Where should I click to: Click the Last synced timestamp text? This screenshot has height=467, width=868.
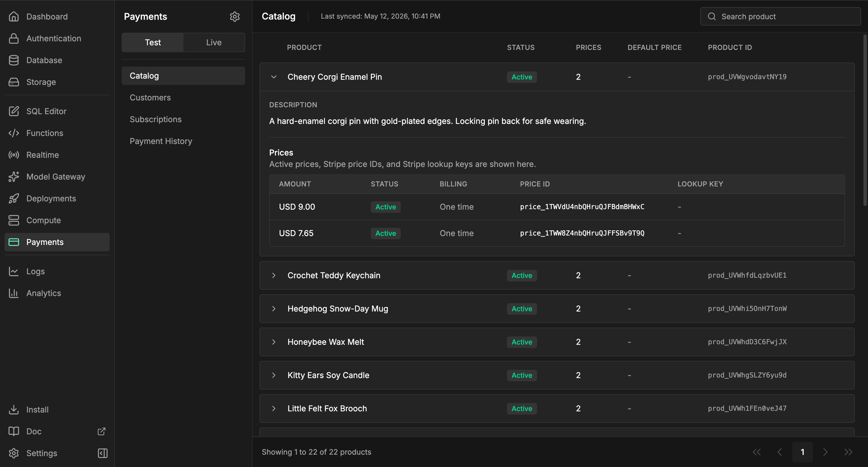380,16
